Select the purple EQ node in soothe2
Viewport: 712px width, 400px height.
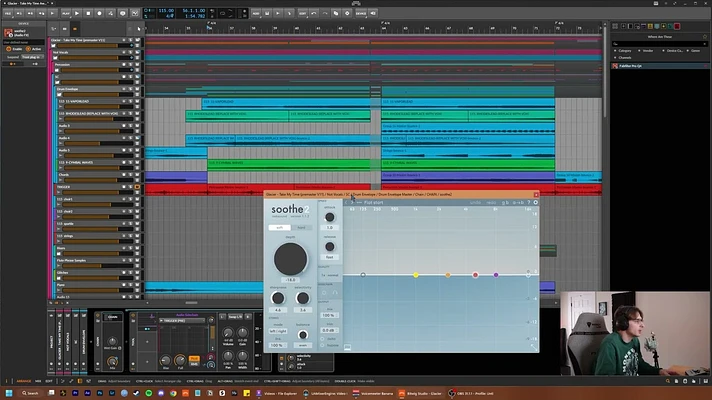pyautogui.click(x=496, y=275)
